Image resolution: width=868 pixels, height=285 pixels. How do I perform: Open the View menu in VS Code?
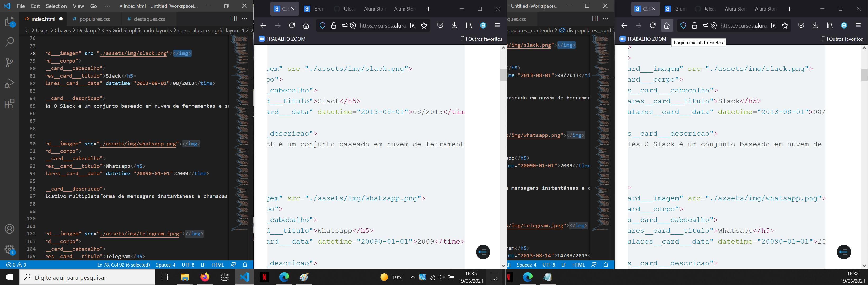78,6
